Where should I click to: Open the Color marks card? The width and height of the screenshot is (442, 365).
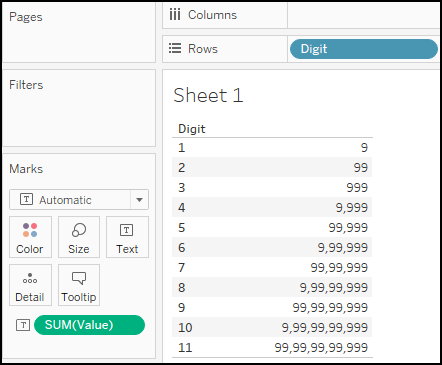pyautogui.click(x=30, y=237)
